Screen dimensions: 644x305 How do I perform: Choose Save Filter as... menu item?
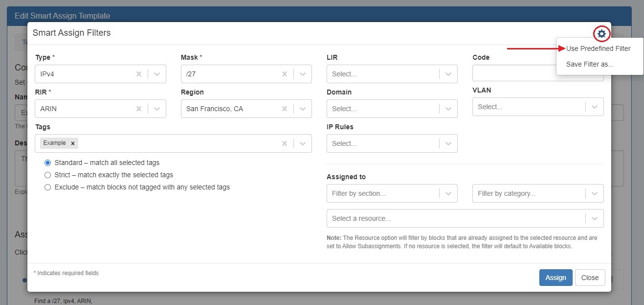click(590, 64)
